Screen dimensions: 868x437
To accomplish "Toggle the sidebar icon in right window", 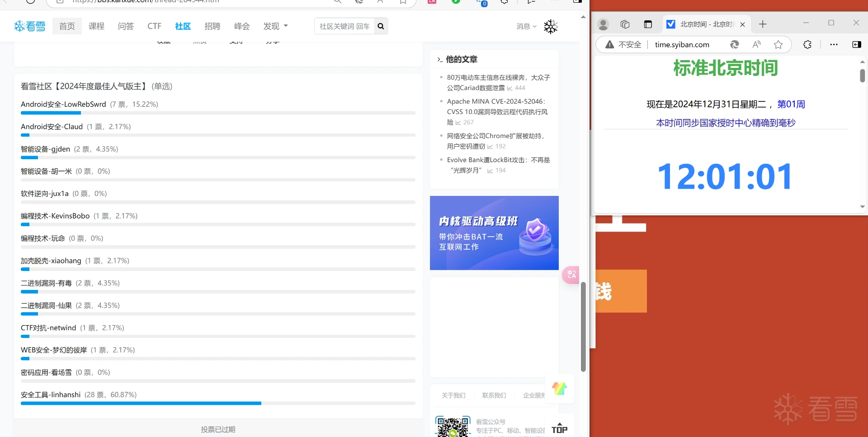I will click(856, 44).
